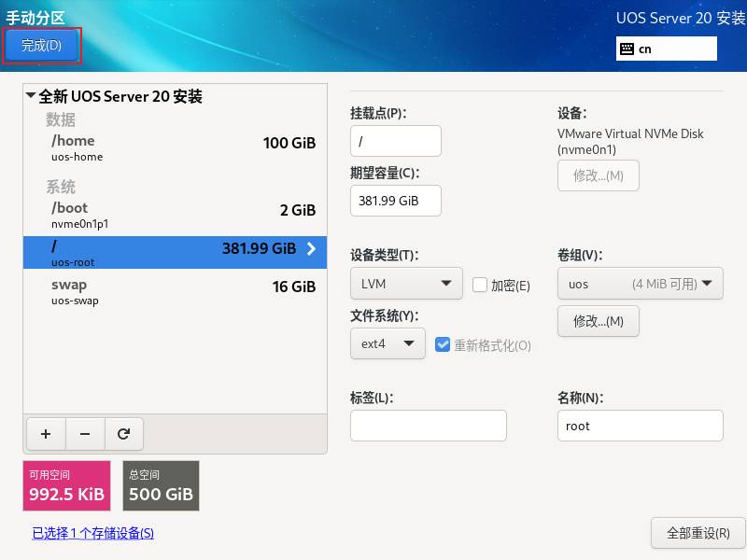
Task: Click the arrow on selected root partition
Action: tap(311, 249)
